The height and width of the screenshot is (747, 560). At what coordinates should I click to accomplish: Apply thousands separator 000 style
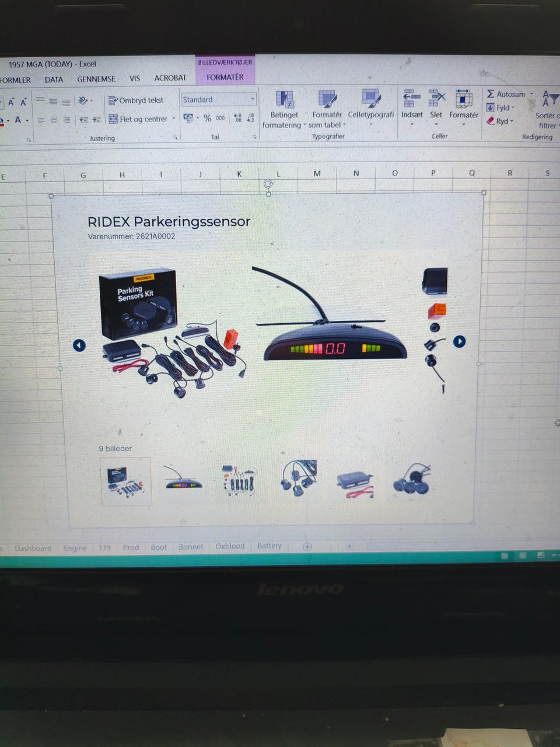[220, 118]
